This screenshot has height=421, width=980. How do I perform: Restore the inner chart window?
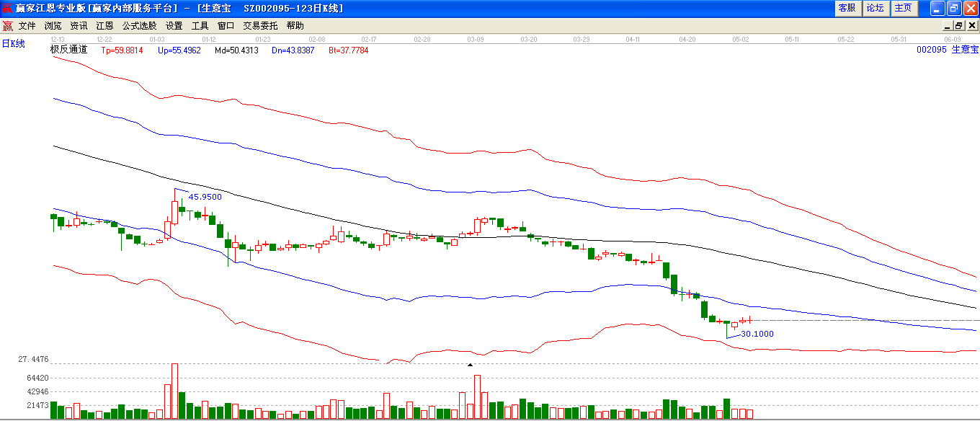click(959, 26)
